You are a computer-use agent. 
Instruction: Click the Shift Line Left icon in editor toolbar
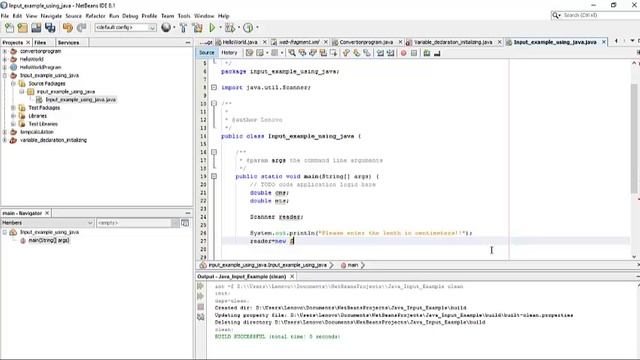(380, 53)
